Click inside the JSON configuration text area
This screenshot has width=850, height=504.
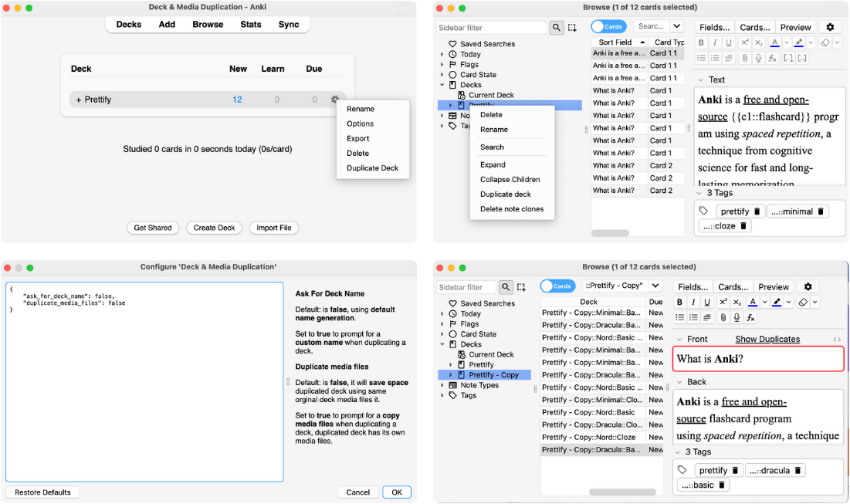click(x=144, y=386)
